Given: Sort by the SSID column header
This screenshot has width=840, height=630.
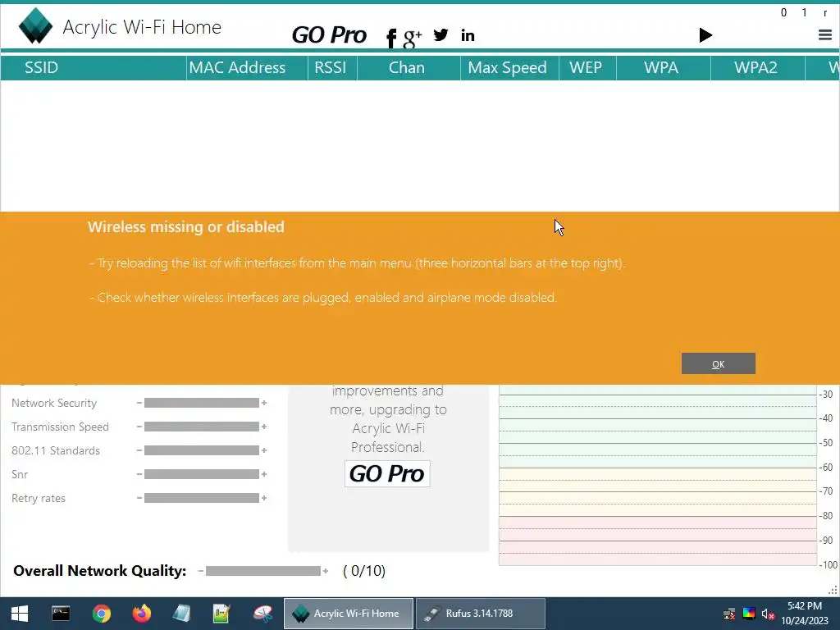Looking at the screenshot, I should (94, 67).
